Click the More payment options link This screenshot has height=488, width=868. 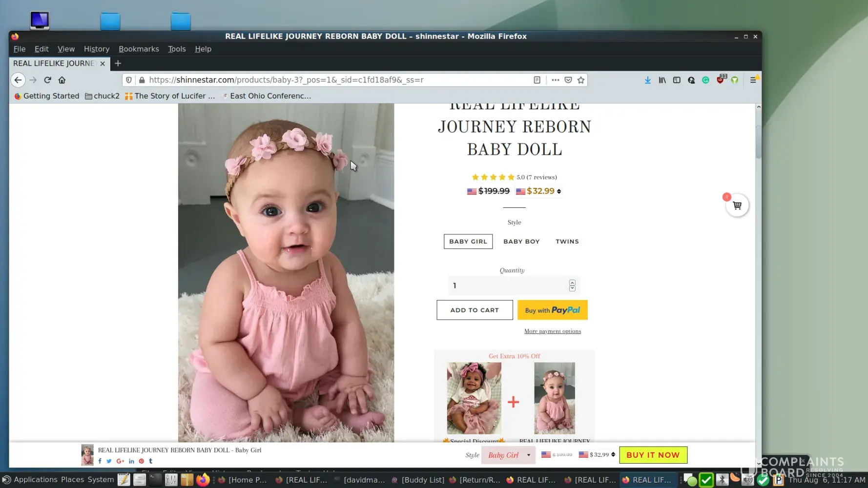[552, 331]
